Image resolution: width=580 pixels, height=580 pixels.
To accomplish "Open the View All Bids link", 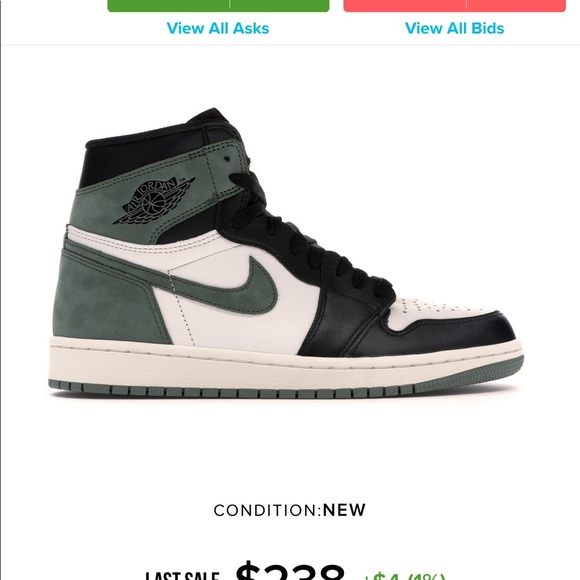I will (x=455, y=28).
